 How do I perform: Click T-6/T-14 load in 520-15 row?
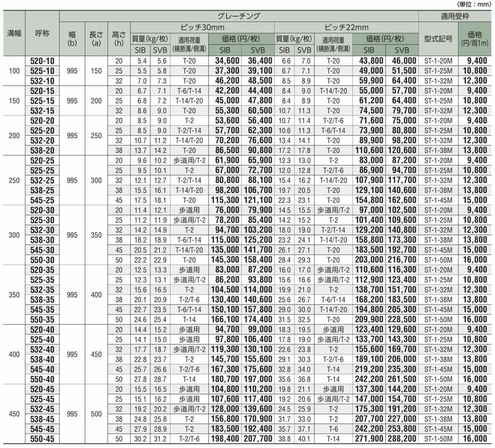pyautogui.click(x=189, y=91)
